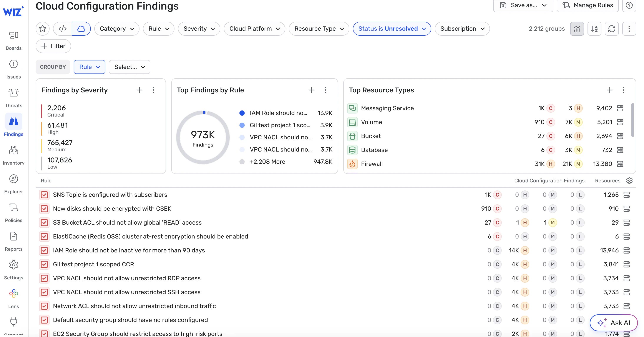Select the cloud view icon

81,28
